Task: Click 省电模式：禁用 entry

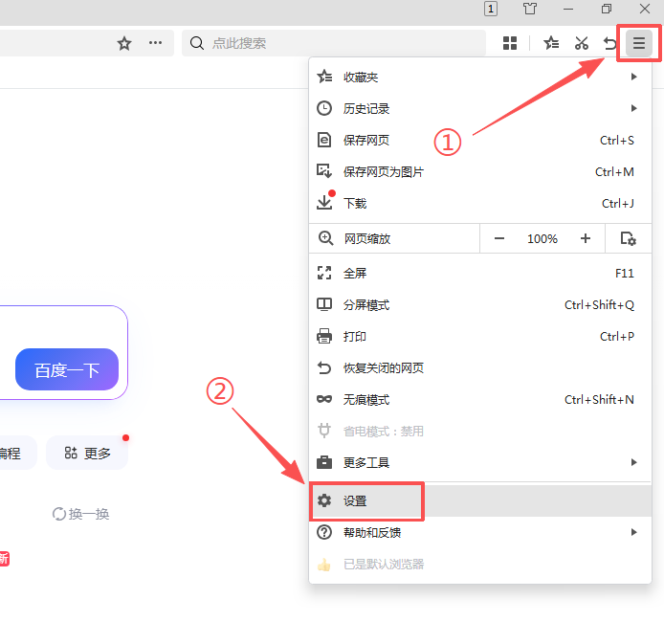Action: (x=479, y=431)
